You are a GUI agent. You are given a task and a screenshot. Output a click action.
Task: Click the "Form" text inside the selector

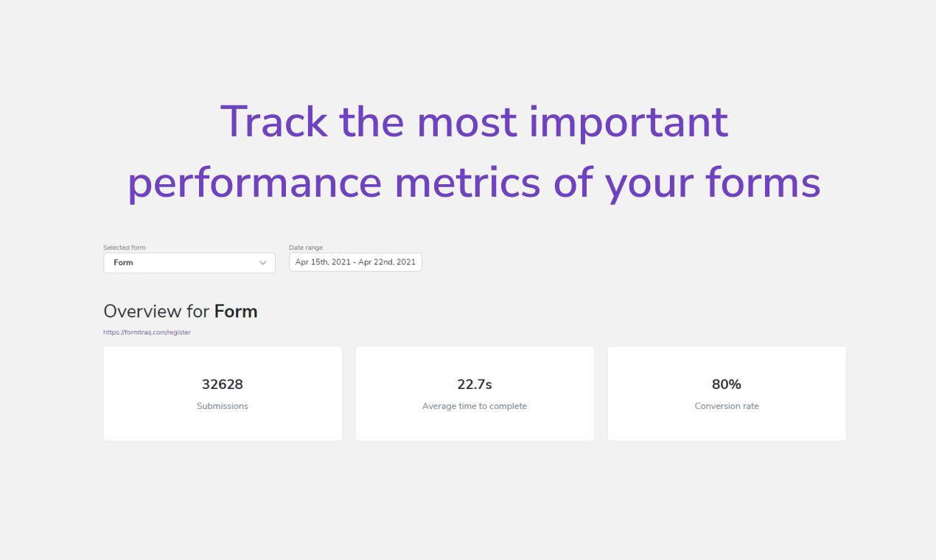pyautogui.click(x=123, y=262)
